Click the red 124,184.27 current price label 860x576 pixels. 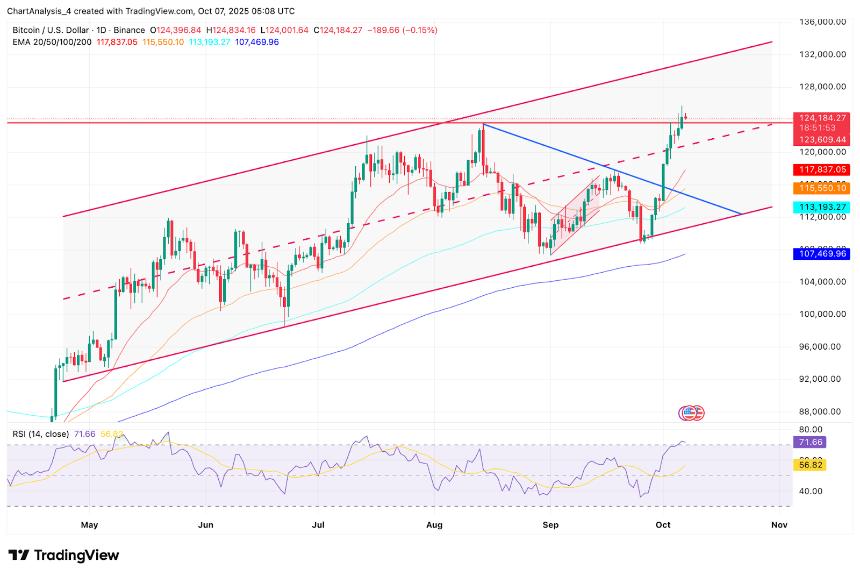[x=822, y=118]
